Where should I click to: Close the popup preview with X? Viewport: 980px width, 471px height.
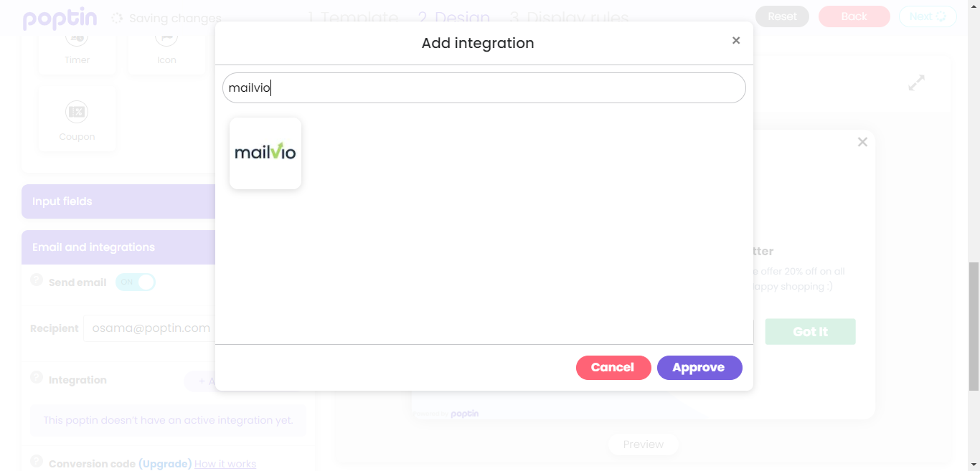862,142
